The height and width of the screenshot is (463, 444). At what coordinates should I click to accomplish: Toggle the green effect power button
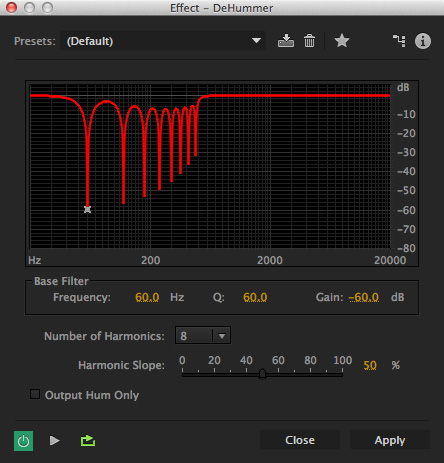[x=23, y=441]
